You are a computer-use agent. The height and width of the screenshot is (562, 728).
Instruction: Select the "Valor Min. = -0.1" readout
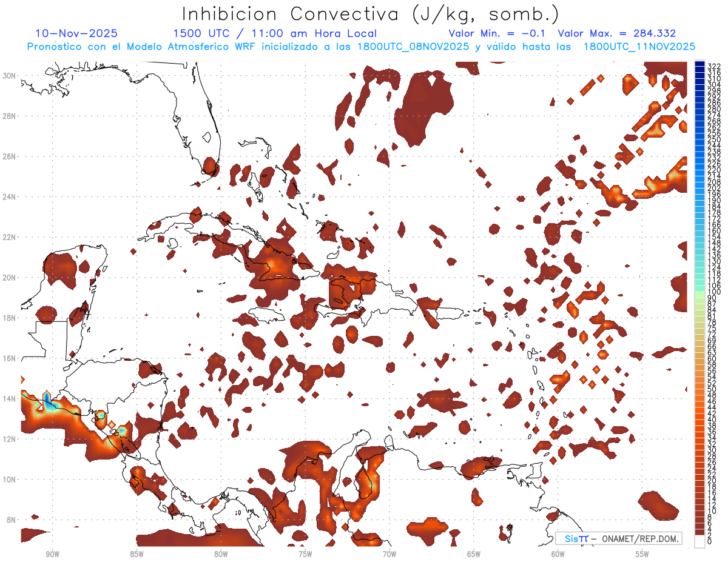[497, 33]
